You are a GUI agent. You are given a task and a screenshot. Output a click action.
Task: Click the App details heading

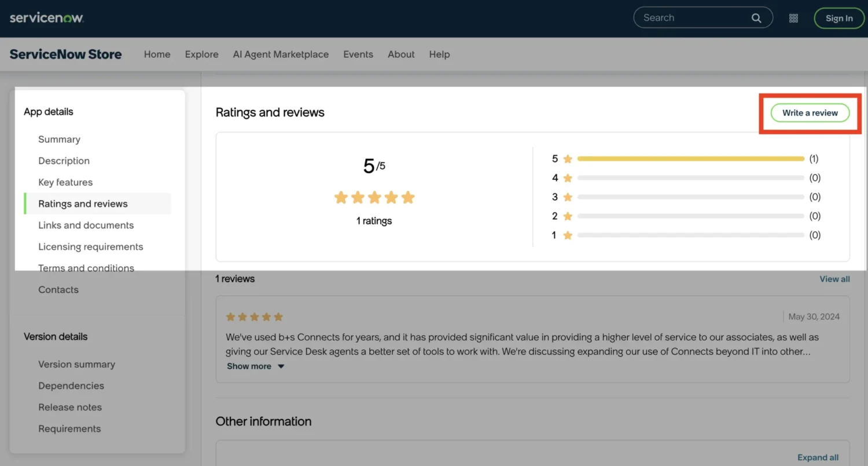click(49, 112)
